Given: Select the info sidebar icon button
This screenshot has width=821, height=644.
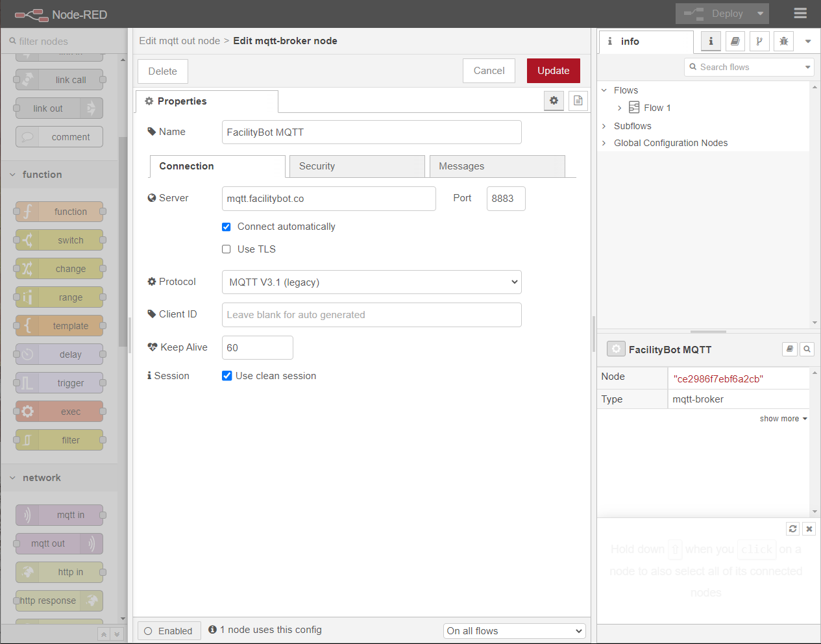Looking at the screenshot, I should coord(711,42).
